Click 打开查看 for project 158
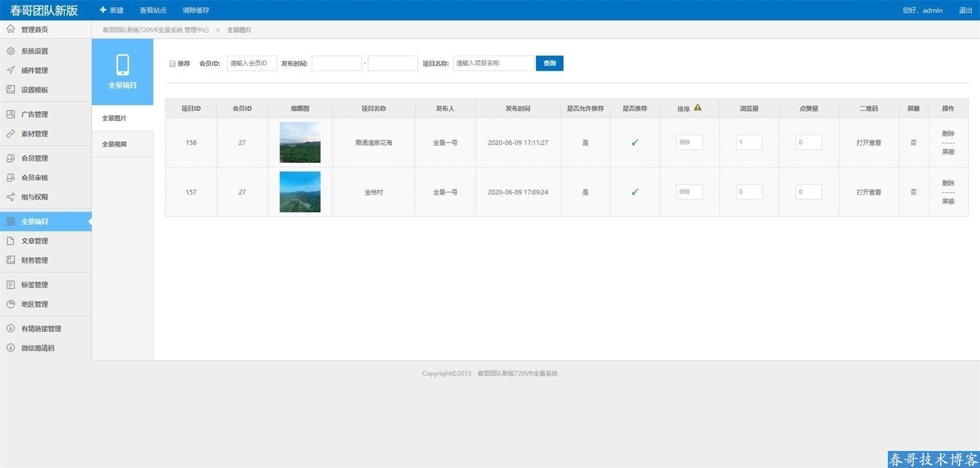Viewport: 980px width, 468px height. tap(868, 142)
